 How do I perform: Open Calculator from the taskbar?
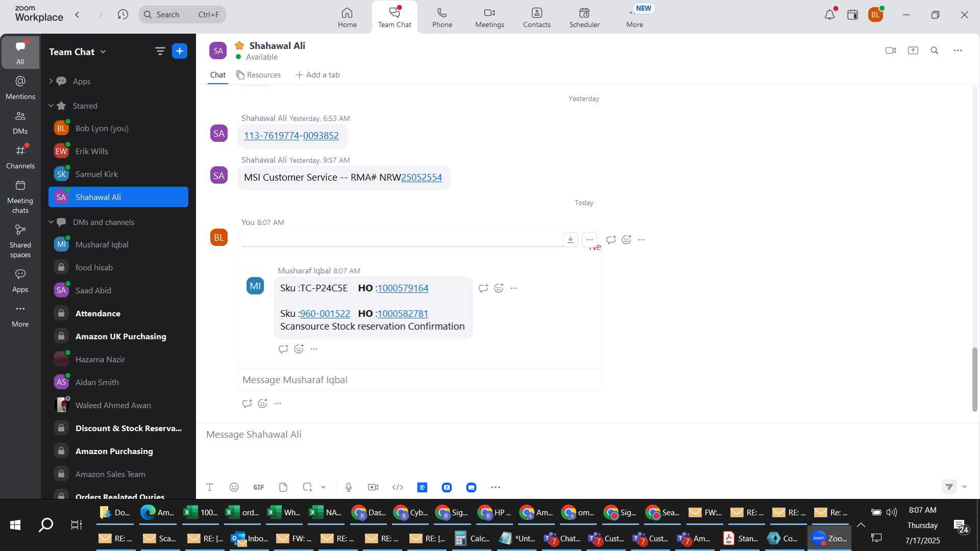pyautogui.click(x=472, y=538)
